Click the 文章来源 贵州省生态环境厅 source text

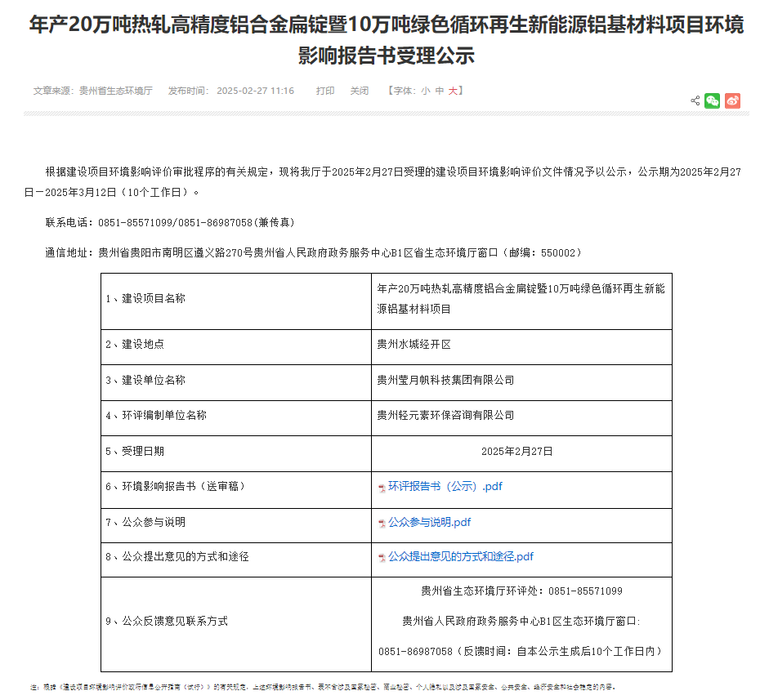[92, 91]
